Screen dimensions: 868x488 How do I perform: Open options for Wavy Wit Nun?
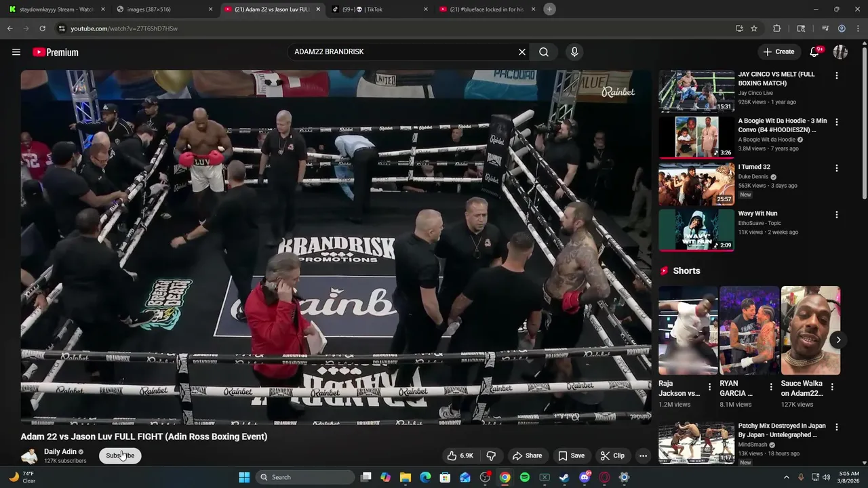[x=836, y=215]
